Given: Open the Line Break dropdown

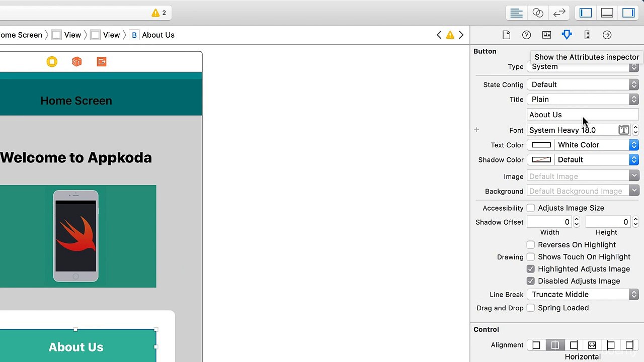Looking at the screenshot, I should coord(583,295).
